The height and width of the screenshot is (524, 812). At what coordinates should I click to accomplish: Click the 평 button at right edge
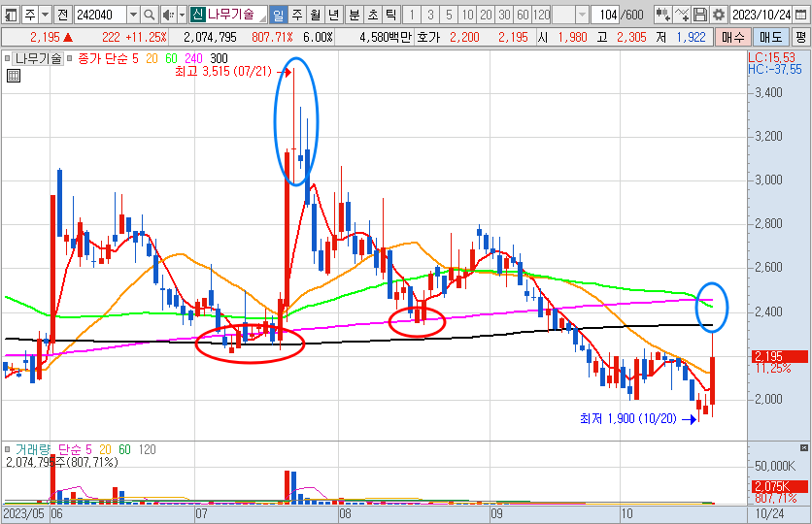tap(801, 37)
